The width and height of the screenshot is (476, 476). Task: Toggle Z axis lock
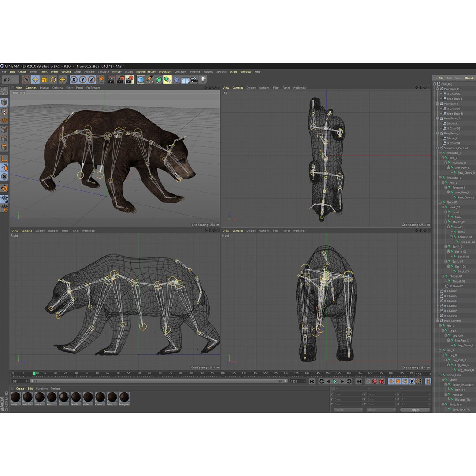click(91, 79)
